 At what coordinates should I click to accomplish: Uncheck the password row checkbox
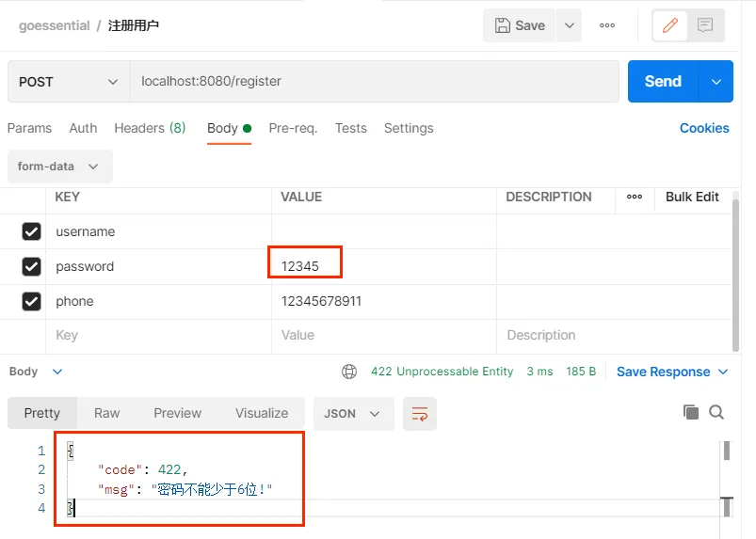click(x=31, y=266)
